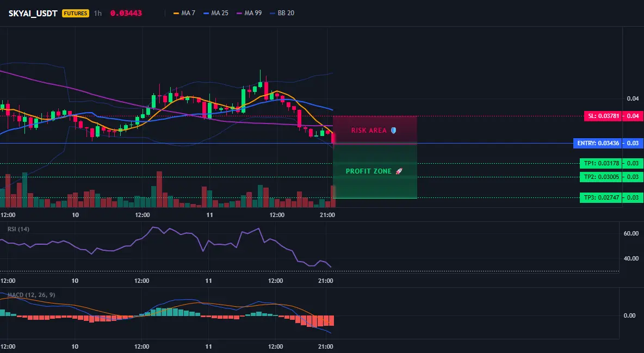Click the shield icon beside RISK AREA
Viewport: 644px width, 353px height.
tap(393, 131)
